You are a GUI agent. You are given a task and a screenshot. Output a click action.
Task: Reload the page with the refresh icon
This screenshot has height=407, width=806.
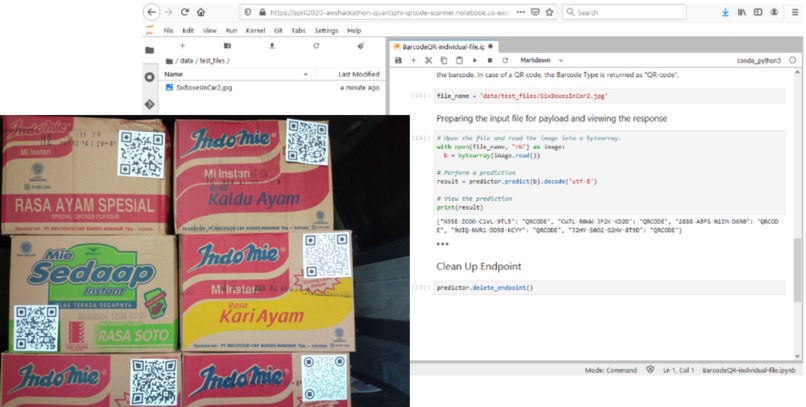point(185,12)
